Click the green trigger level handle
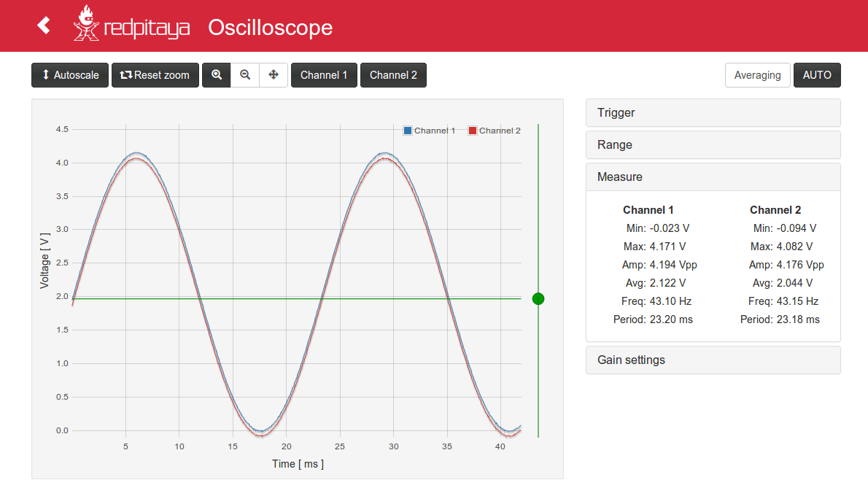This screenshot has height=488, width=868. 538,298
